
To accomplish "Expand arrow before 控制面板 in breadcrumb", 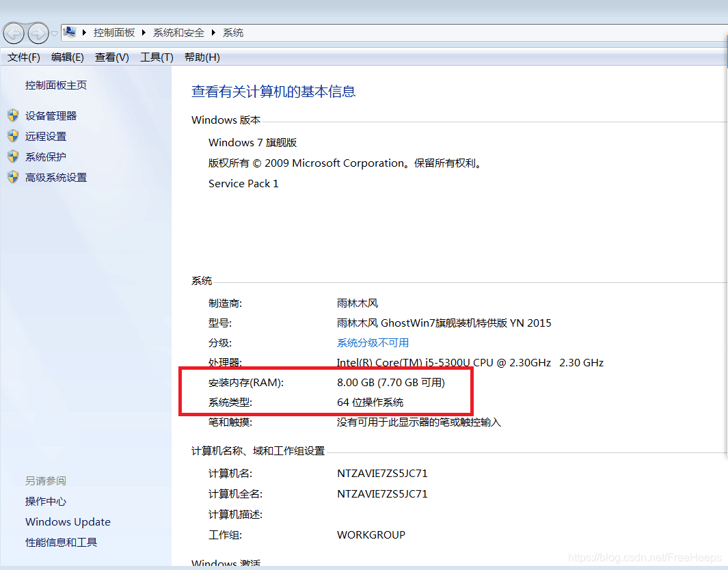I will tap(84, 33).
